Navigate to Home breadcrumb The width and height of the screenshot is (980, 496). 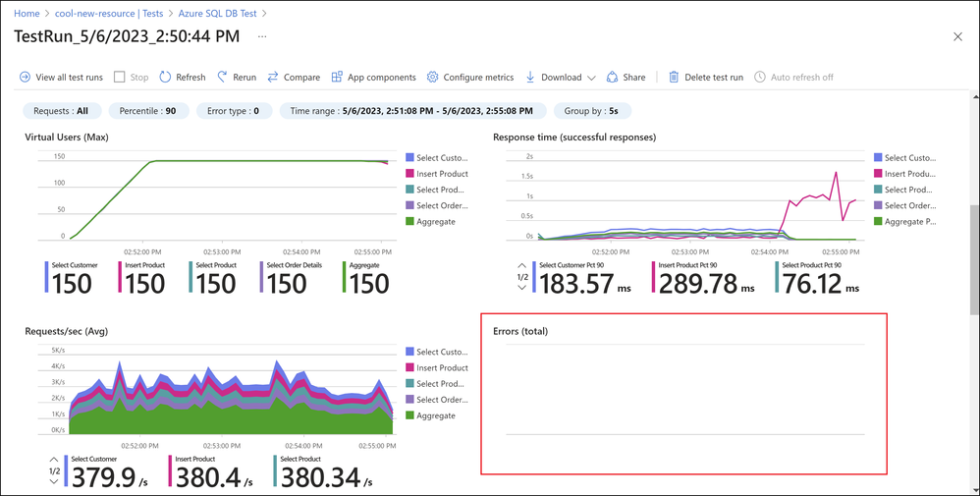[x=27, y=13]
